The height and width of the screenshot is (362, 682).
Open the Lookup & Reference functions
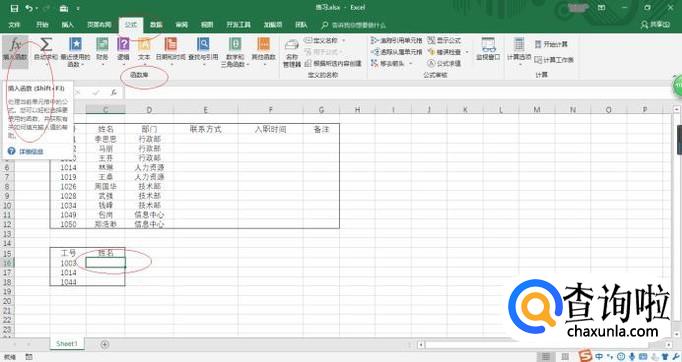(203, 49)
